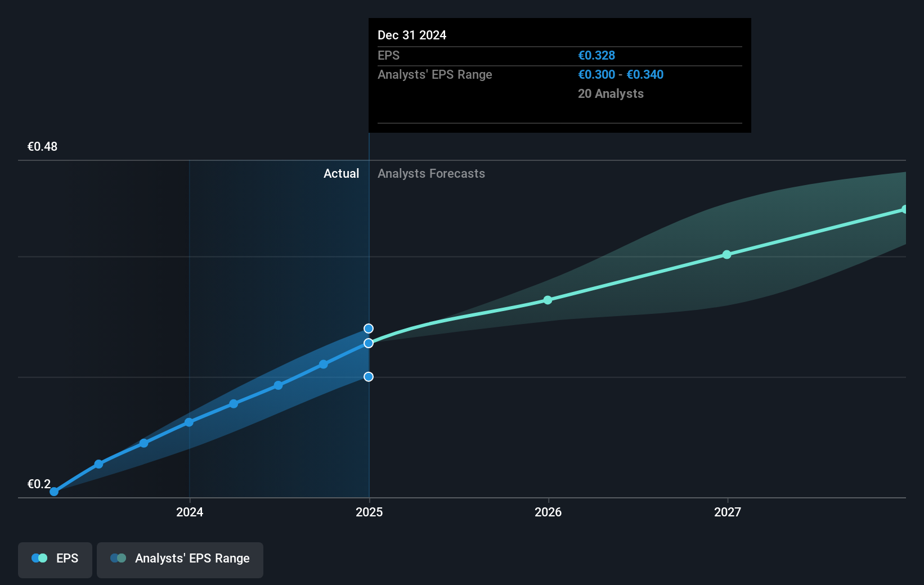The height and width of the screenshot is (585, 924).
Task: Click the lower EPS range marker at 2025
Action: [x=369, y=377]
